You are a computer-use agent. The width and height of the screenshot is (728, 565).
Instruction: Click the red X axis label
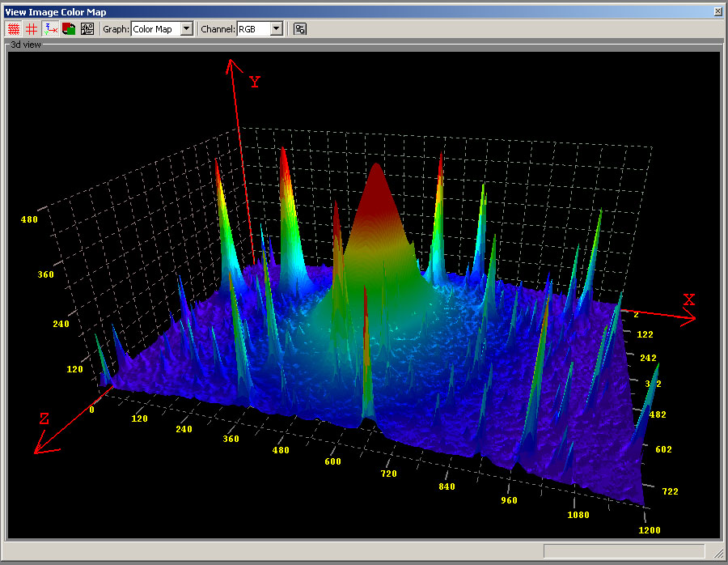pos(689,300)
